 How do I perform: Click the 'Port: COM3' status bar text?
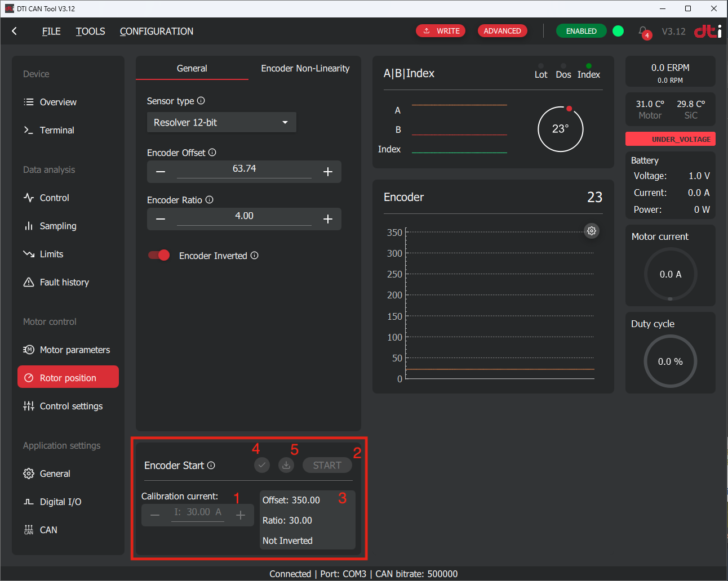click(x=343, y=574)
